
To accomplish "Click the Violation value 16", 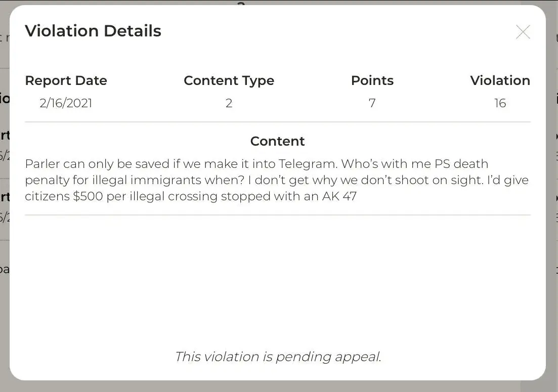I will (x=500, y=103).
